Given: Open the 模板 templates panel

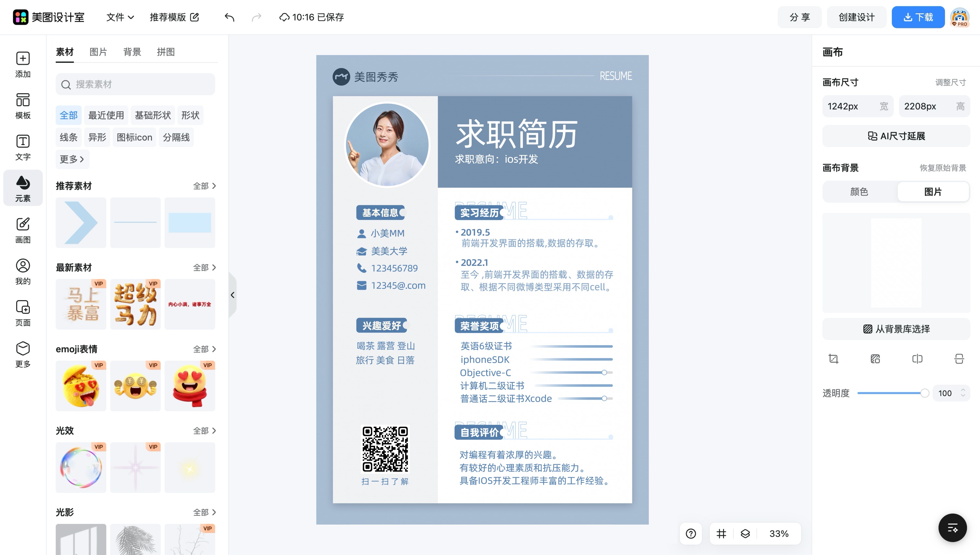Looking at the screenshot, I should (x=23, y=106).
